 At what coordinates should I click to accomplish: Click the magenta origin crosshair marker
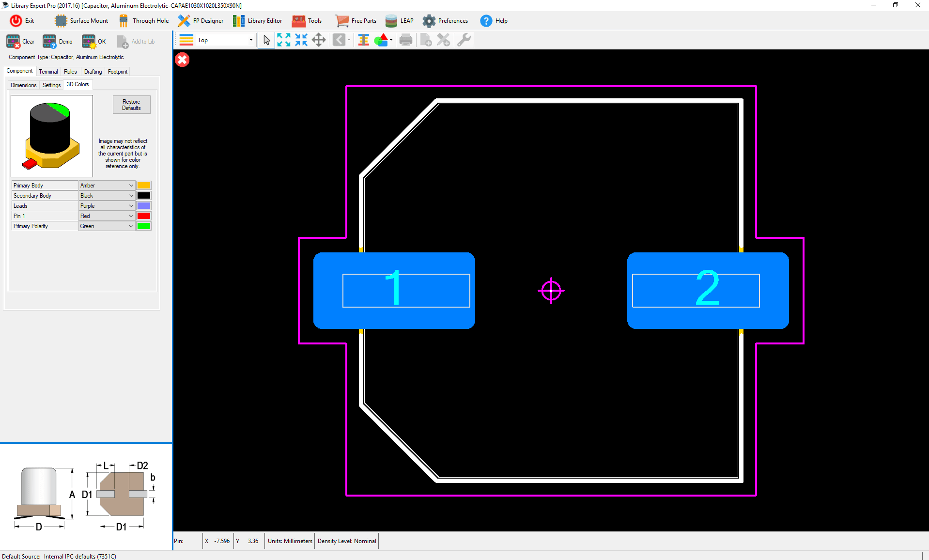coord(551,291)
